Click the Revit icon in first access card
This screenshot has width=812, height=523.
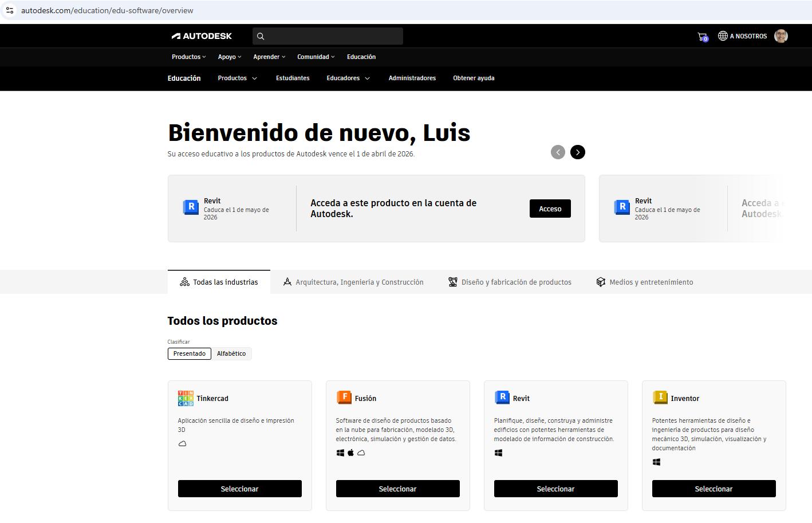191,207
